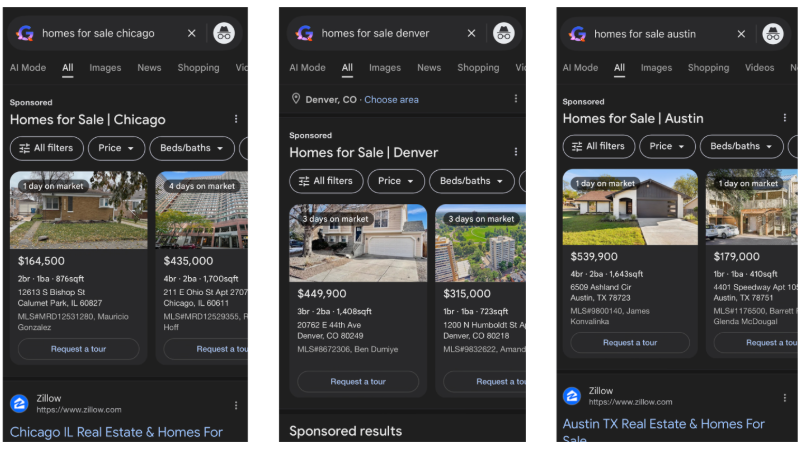Click the Zillow logo in Chicago results
This screenshot has height=455, width=803.
(19, 403)
